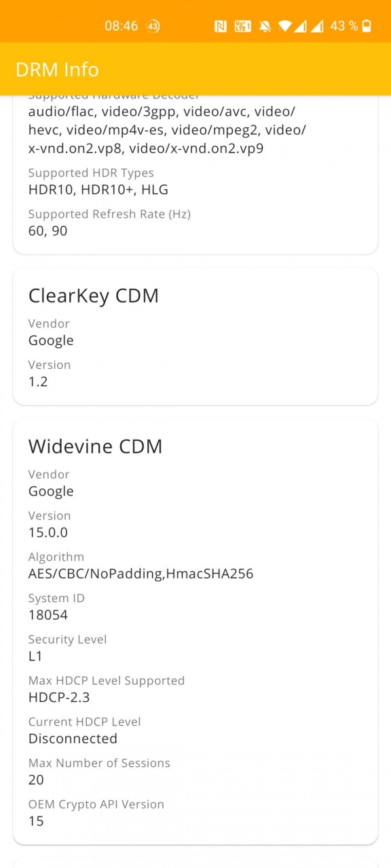Tap the Algorithm AES/CBC/NoPadding entry
391x868 pixels.
pos(141,566)
